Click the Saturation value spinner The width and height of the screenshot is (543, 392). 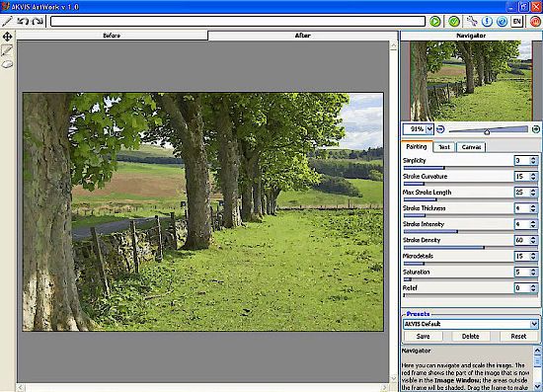tap(533, 272)
